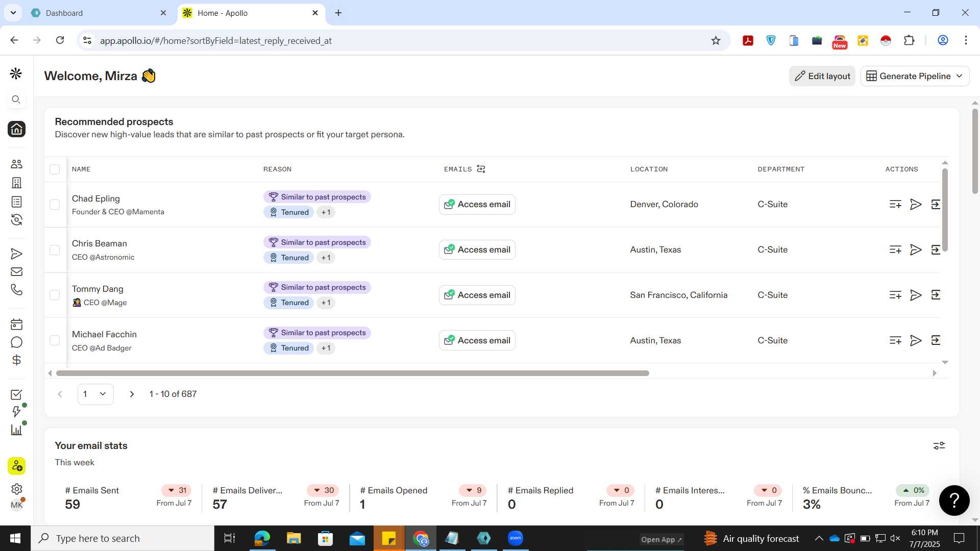Open File Explorer from the taskbar

pyautogui.click(x=294, y=538)
